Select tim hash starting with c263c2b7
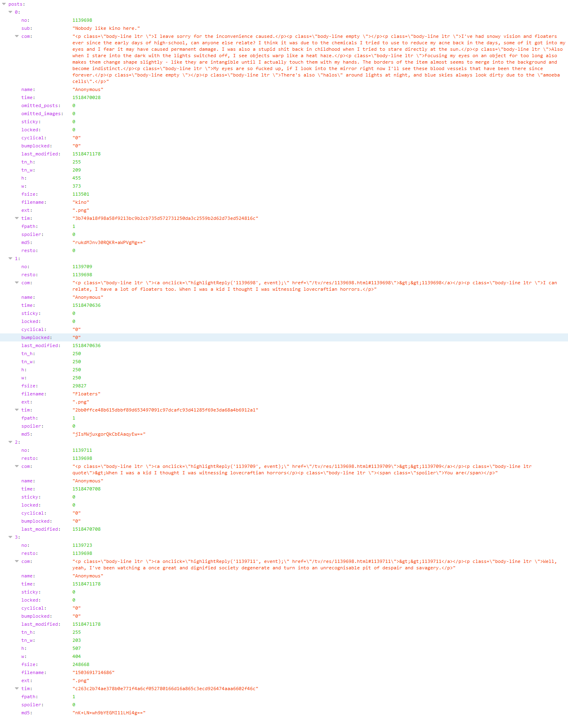This screenshot has height=728, width=568. click(165, 689)
